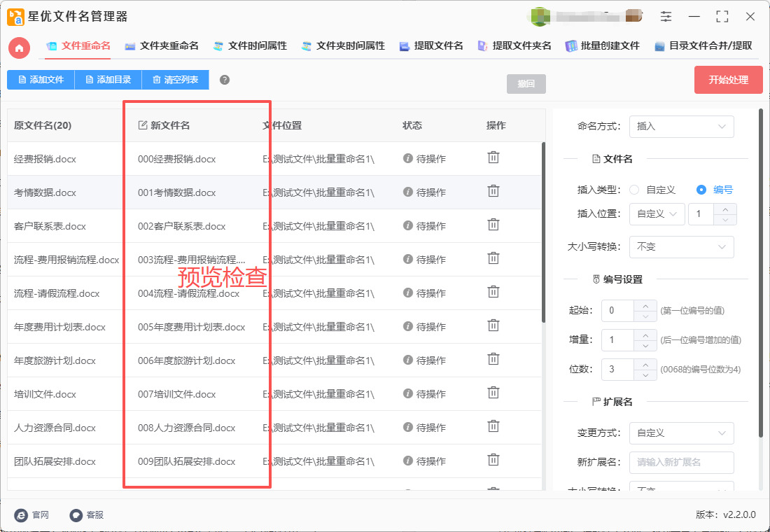The width and height of the screenshot is (770, 532).
Task: Click the settings panel vertical scrollbar
Action: point(761,272)
